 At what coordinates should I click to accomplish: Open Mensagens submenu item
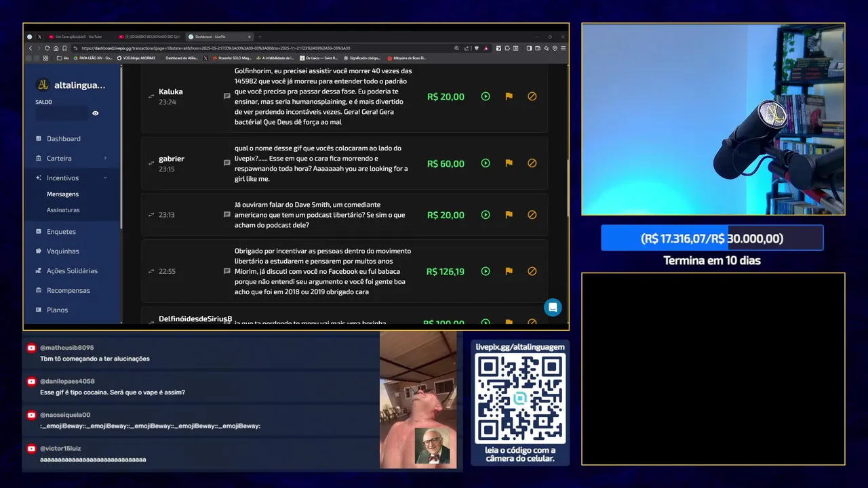(x=62, y=194)
